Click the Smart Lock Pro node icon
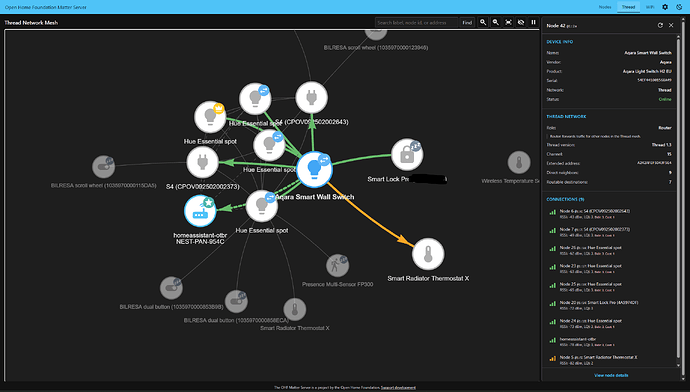This screenshot has width=690, height=392. tap(407, 154)
